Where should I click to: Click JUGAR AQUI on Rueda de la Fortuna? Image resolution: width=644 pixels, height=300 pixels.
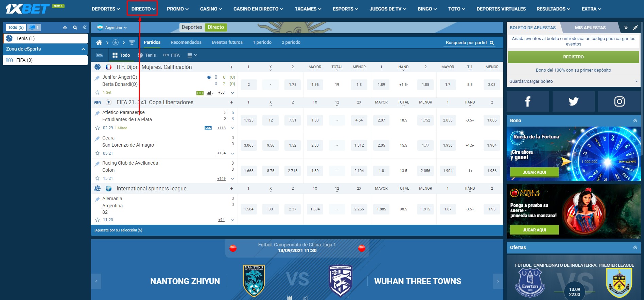(x=534, y=172)
